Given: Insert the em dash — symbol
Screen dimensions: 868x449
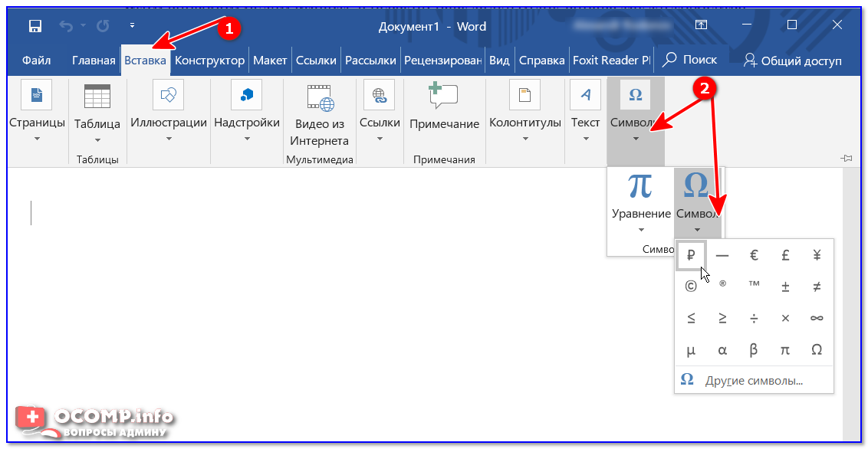Looking at the screenshot, I should [x=722, y=255].
